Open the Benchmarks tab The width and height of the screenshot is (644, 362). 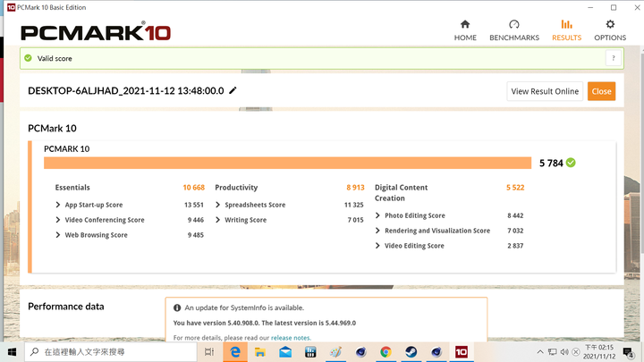click(x=514, y=30)
